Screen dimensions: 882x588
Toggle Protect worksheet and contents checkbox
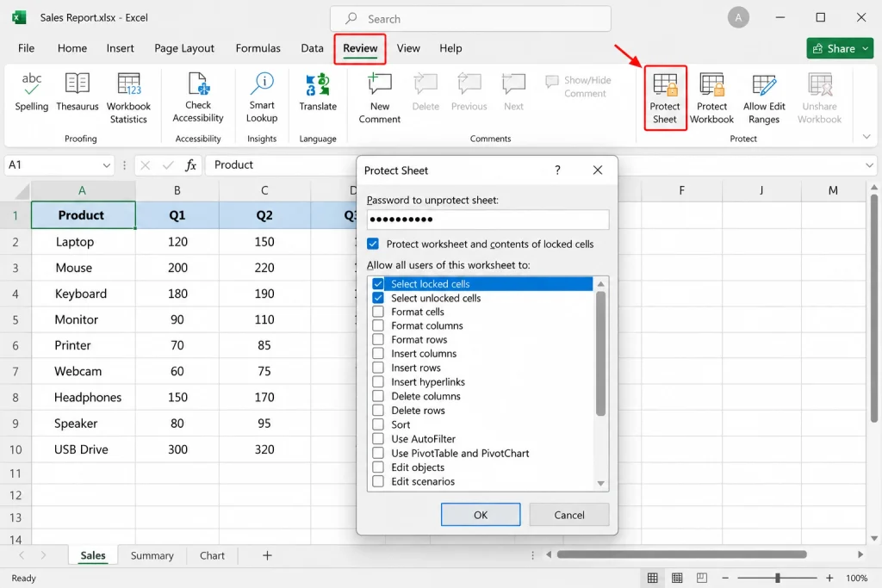372,244
